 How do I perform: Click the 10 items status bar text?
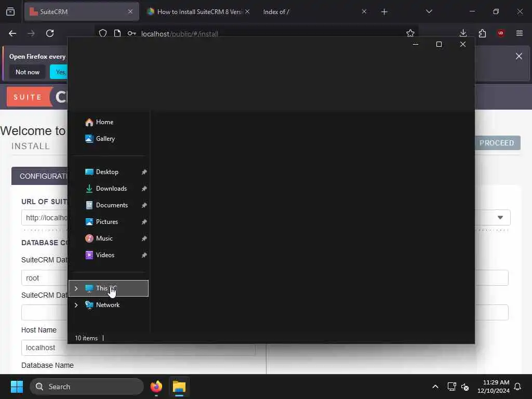(86, 338)
